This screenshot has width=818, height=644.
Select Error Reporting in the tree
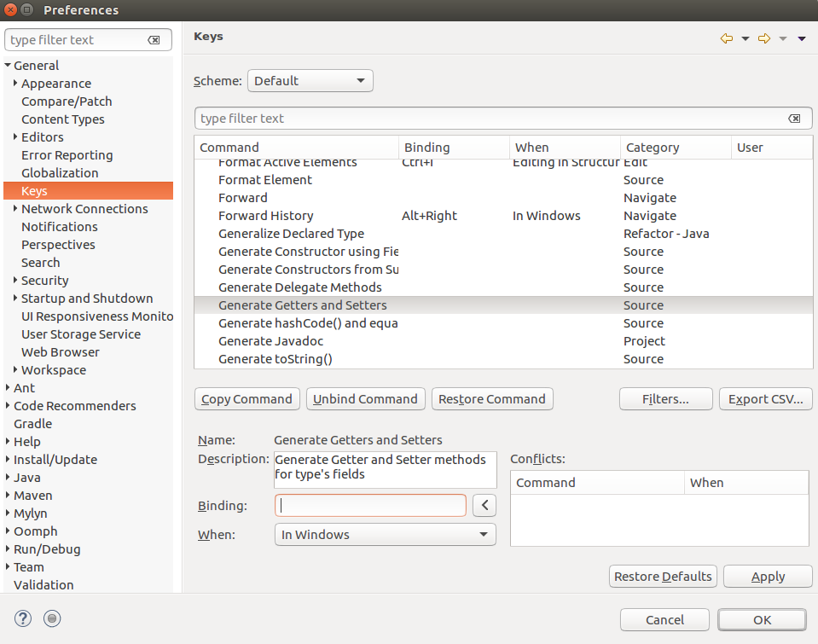[67, 155]
